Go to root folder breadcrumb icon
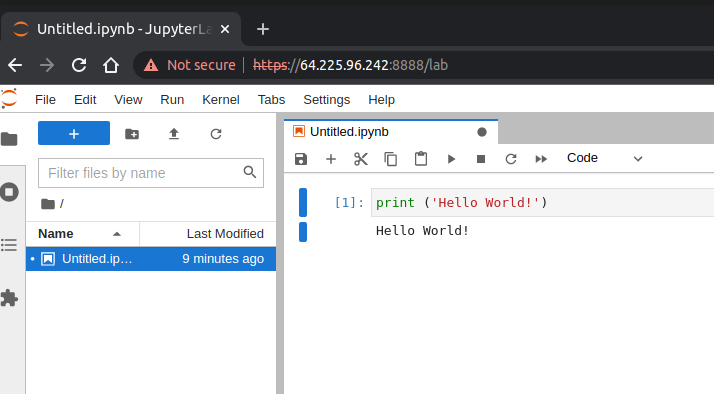The image size is (714, 394). [x=48, y=204]
